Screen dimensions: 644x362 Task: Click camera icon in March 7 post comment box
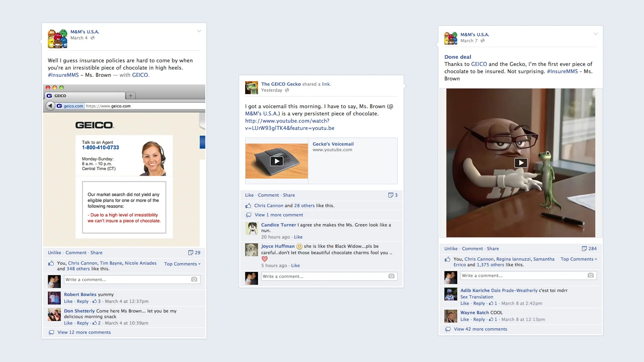(x=590, y=275)
